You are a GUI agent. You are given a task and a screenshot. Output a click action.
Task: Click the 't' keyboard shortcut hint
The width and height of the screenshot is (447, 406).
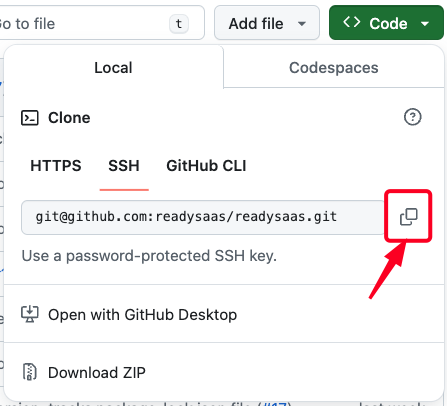(179, 24)
